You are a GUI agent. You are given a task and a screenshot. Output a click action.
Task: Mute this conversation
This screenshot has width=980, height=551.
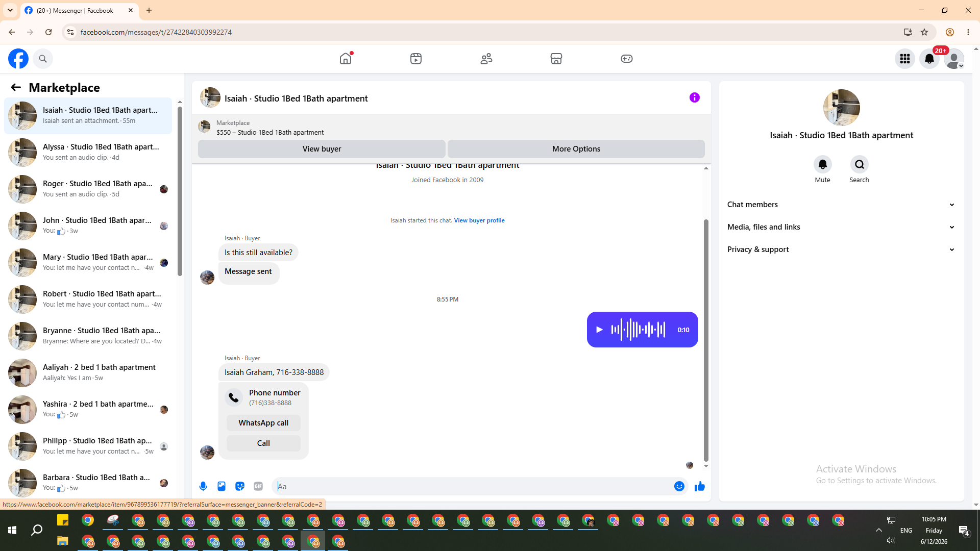tap(823, 164)
